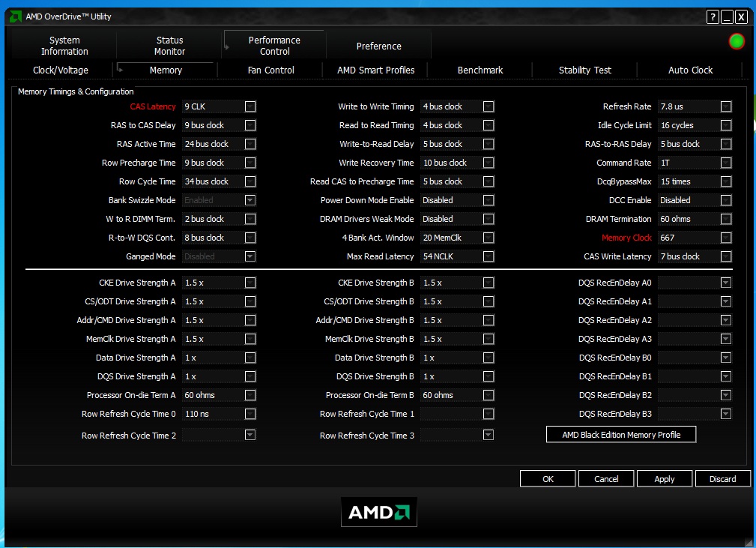756x548 pixels.
Task: Expand the Ganged Mode dropdown
Action: 250,256
